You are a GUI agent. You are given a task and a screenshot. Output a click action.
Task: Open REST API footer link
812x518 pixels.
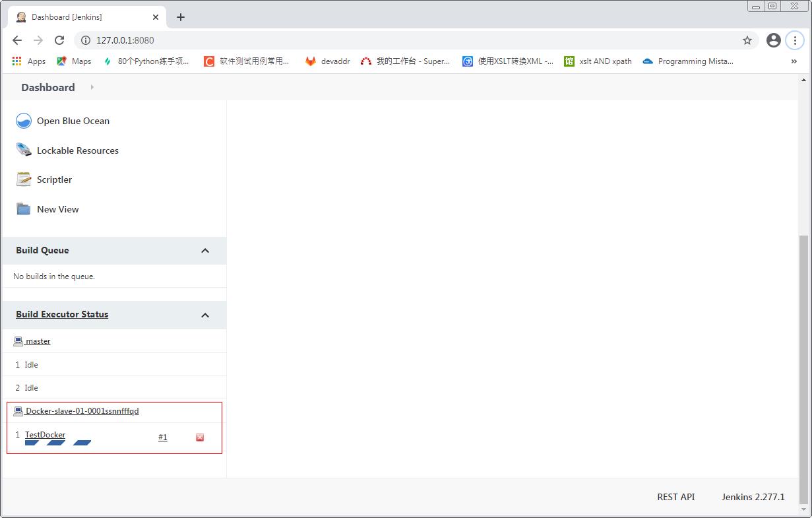[676, 497]
